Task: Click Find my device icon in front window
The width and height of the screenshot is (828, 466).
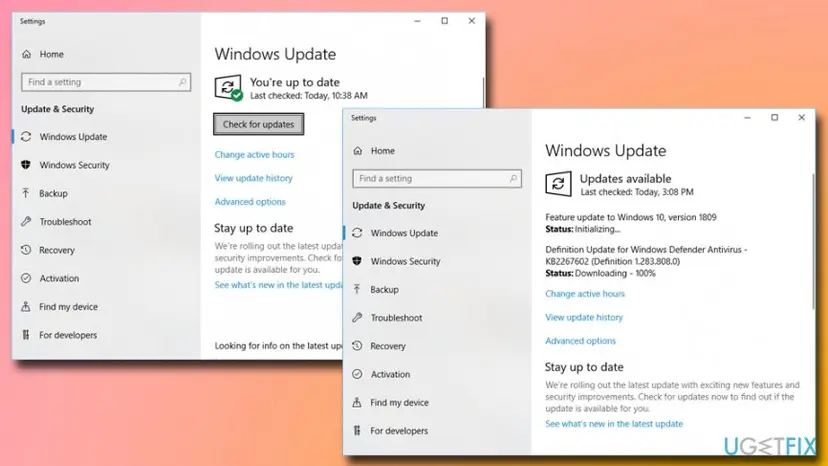Action: (357, 403)
